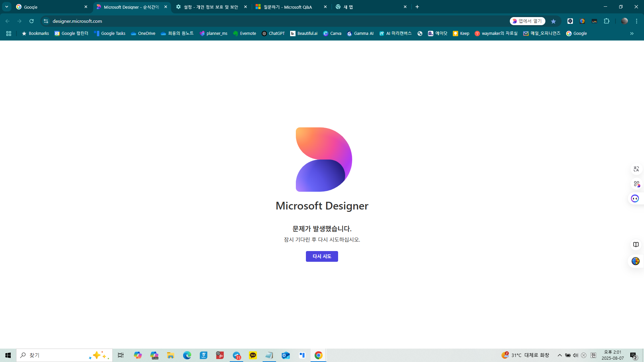Screen dimensions: 644x362
Task: Open the 에이닷 bookmark
Action: 438,34
